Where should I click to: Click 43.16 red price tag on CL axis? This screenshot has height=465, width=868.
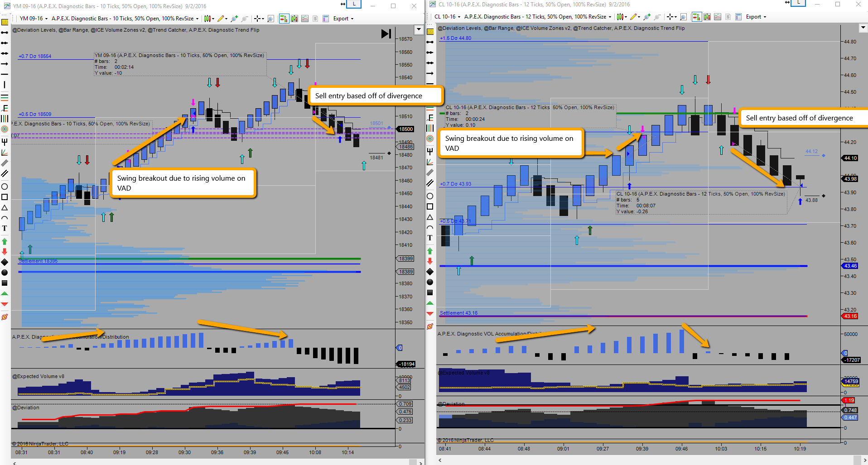(x=850, y=316)
